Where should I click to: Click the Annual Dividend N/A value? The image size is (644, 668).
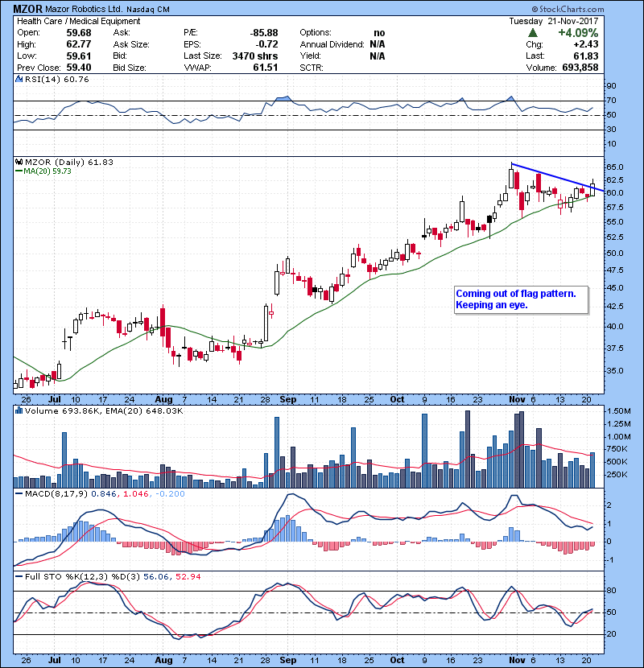click(x=378, y=44)
